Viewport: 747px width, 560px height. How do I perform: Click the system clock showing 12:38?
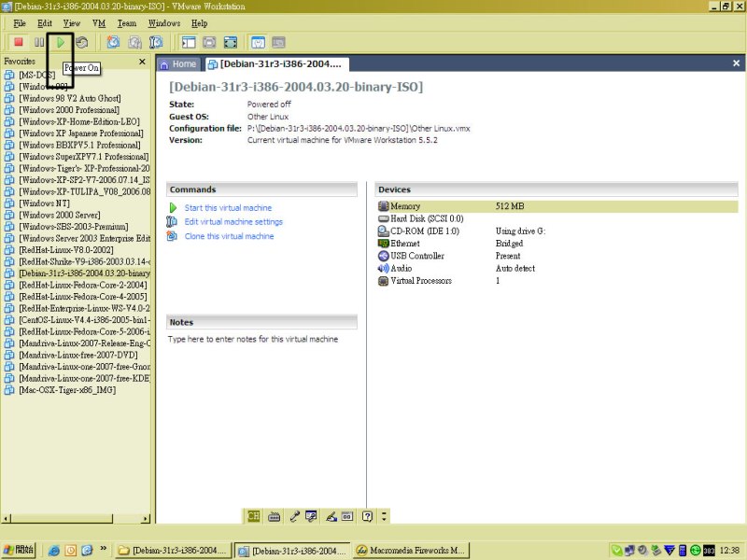(729, 551)
